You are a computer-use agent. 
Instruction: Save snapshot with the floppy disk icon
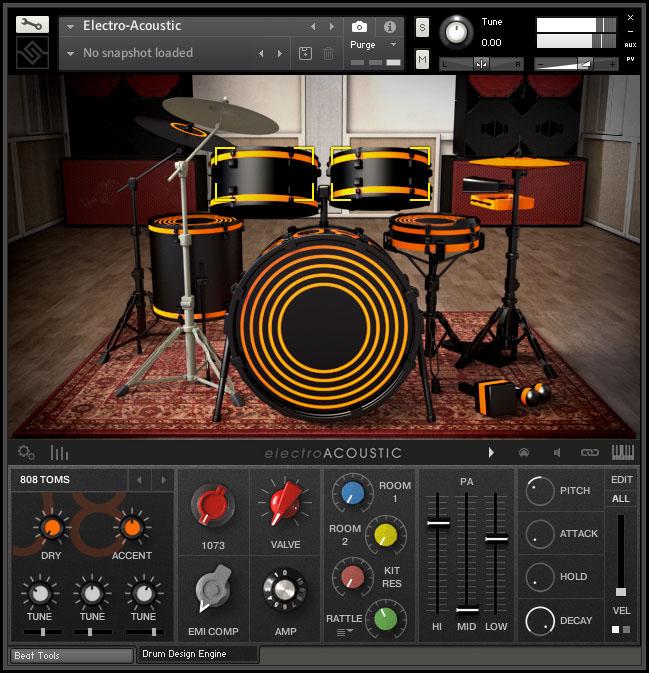[305, 53]
